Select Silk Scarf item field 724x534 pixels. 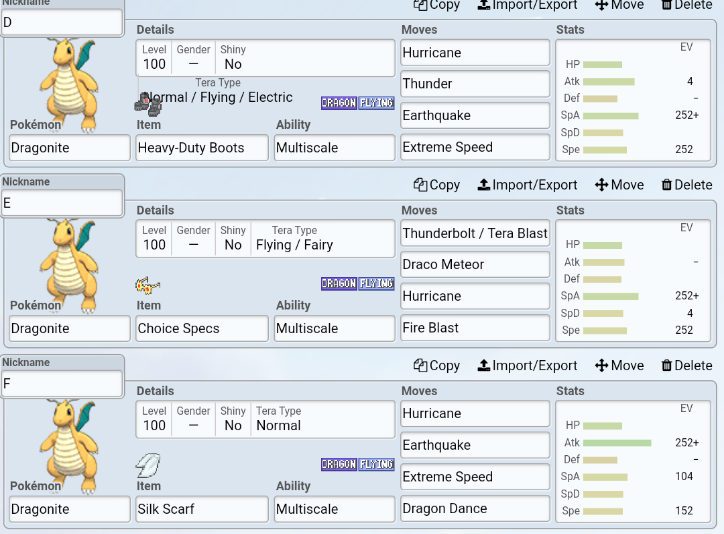click(202, 509)
